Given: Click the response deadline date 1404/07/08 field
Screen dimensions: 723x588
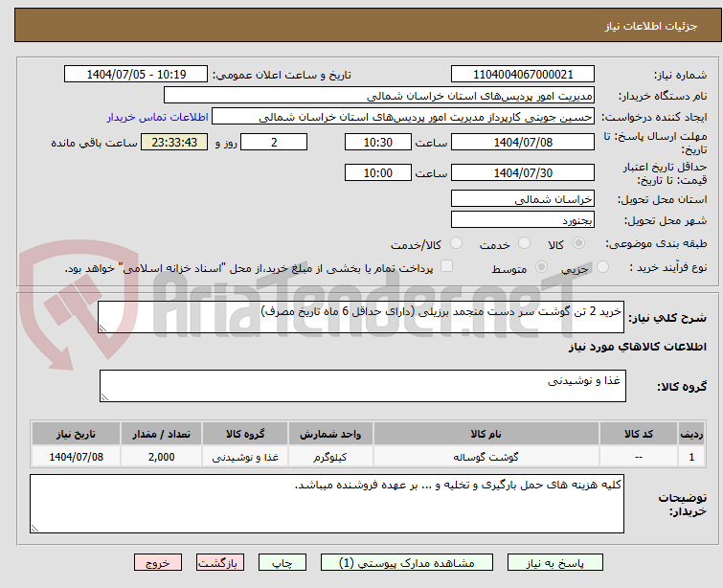Looking at the screenshot, I should click(523, 142).
